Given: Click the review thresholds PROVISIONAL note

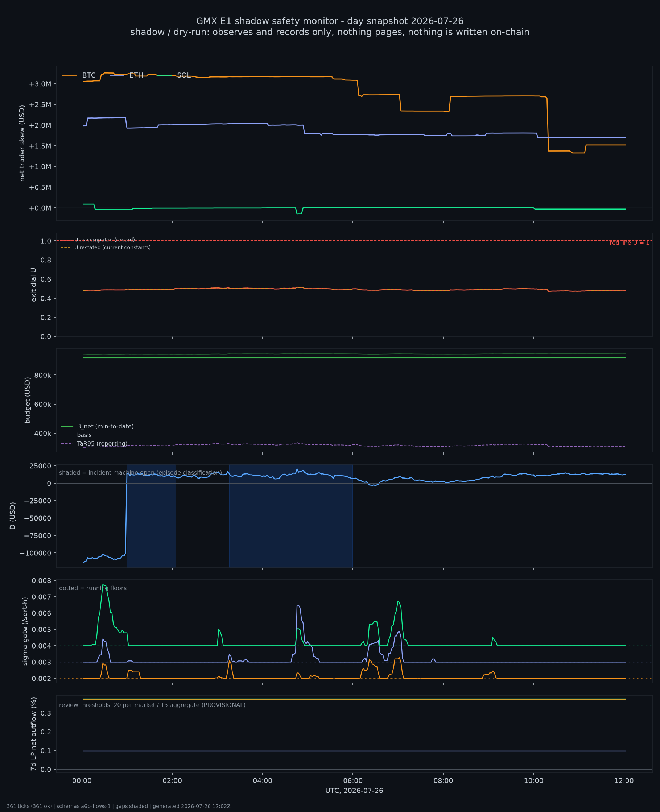Looking at the screenshot, I should (x=152, y=705).
